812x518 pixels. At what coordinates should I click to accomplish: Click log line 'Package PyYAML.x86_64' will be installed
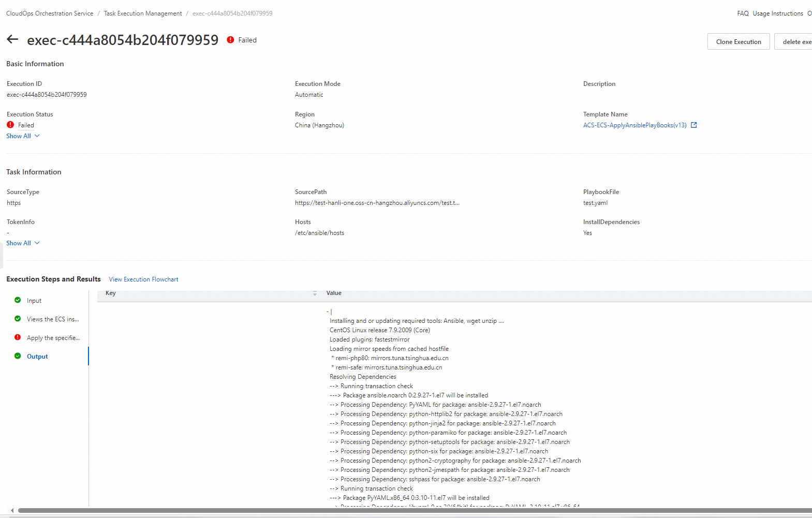tap(409, 498)
